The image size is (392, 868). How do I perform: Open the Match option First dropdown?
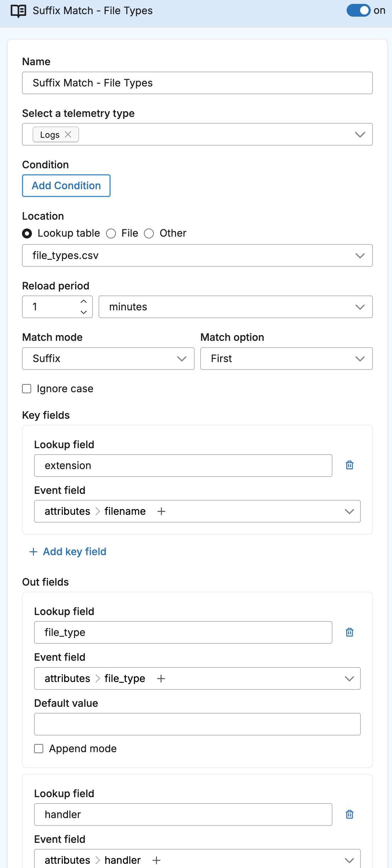tap(286, 359)
